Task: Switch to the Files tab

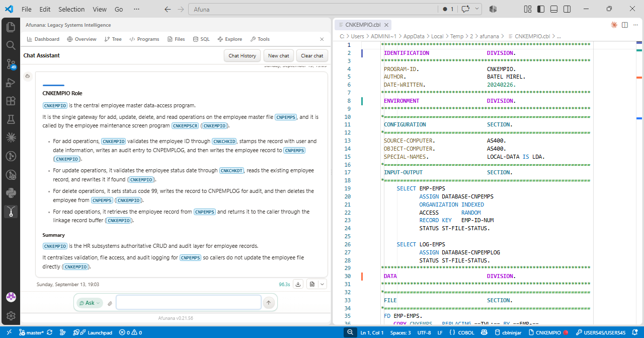Action: (x=176, y=39)
